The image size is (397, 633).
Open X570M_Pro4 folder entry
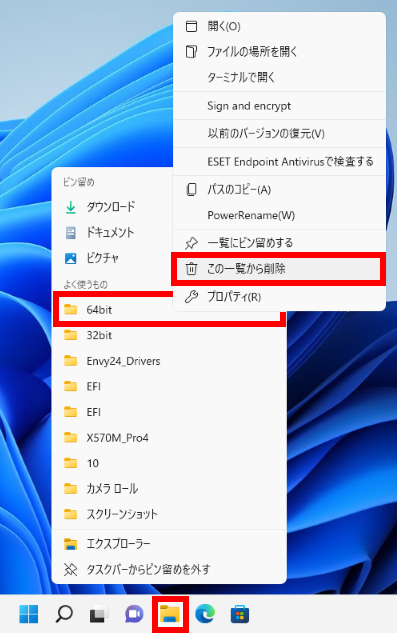[169, 438]
